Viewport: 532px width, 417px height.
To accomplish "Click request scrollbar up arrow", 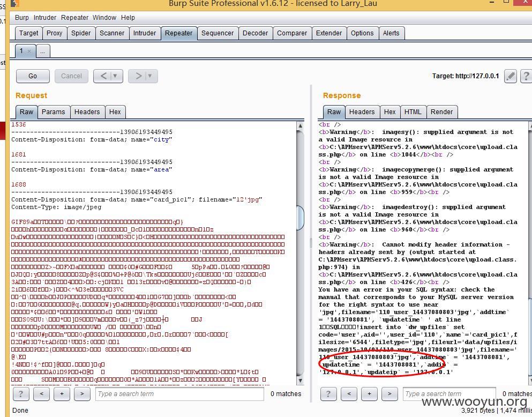I will point(300,126).
